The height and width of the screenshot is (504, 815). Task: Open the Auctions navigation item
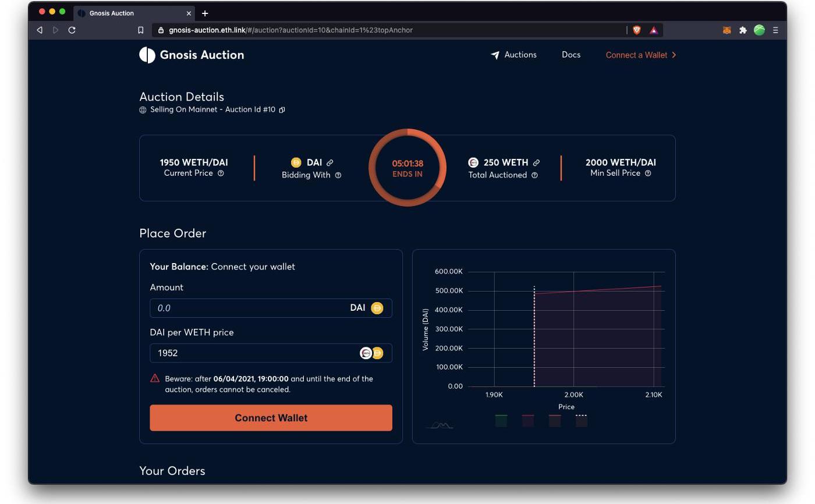(513, 55)
